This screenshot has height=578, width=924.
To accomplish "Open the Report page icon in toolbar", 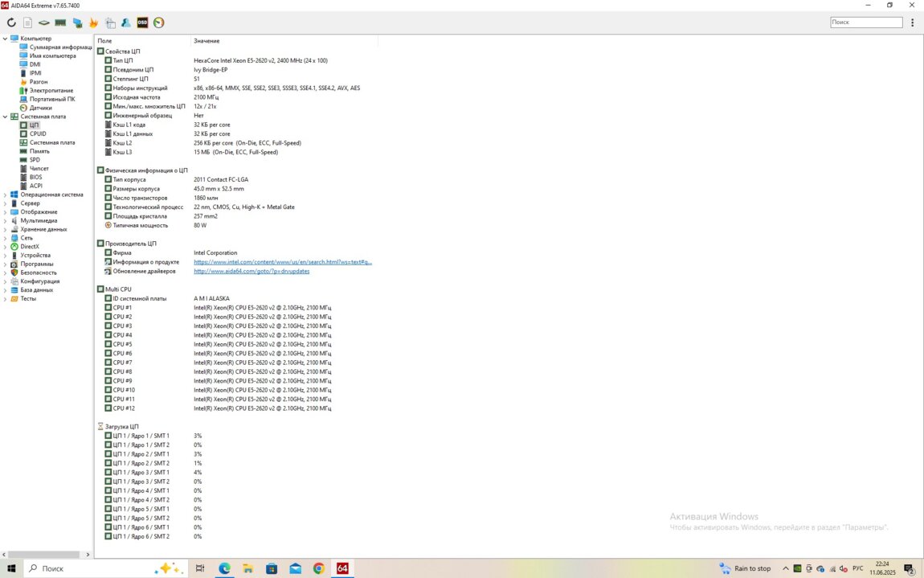I will tap(27, 23).
